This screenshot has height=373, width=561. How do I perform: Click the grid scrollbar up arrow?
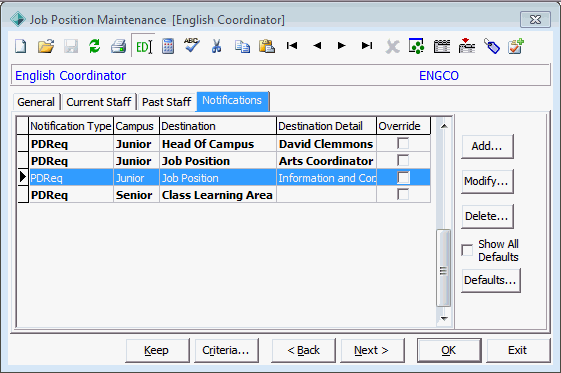pyautogui.click(x=444, y=126)
